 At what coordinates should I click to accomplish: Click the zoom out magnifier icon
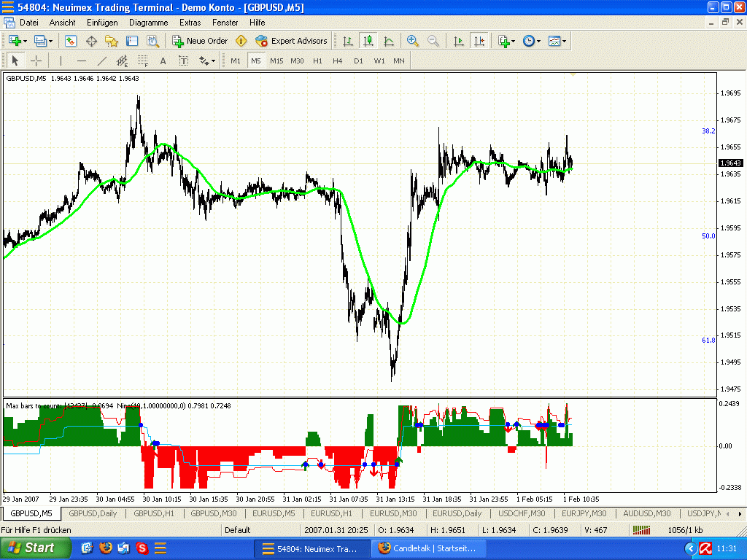[433, 41]
